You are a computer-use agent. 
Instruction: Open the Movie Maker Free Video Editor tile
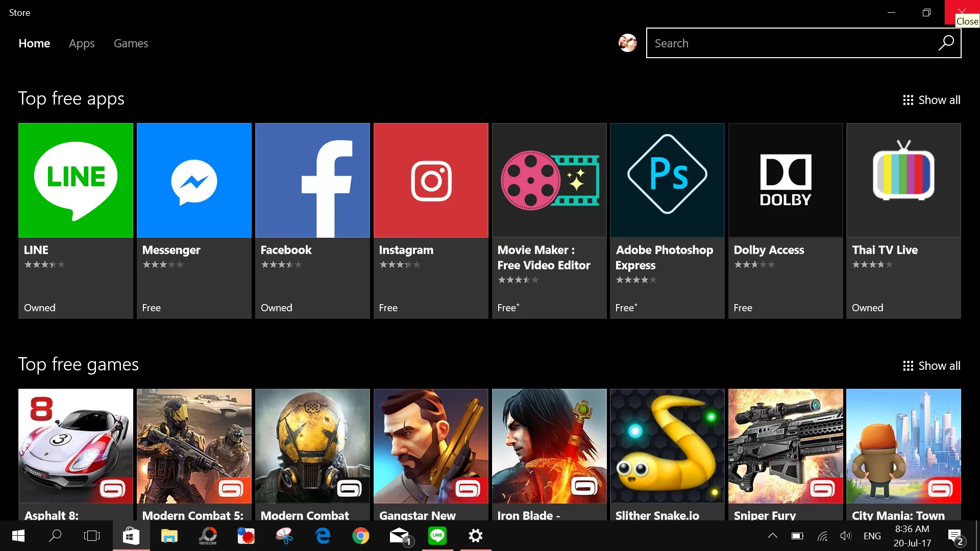(549, 220)
